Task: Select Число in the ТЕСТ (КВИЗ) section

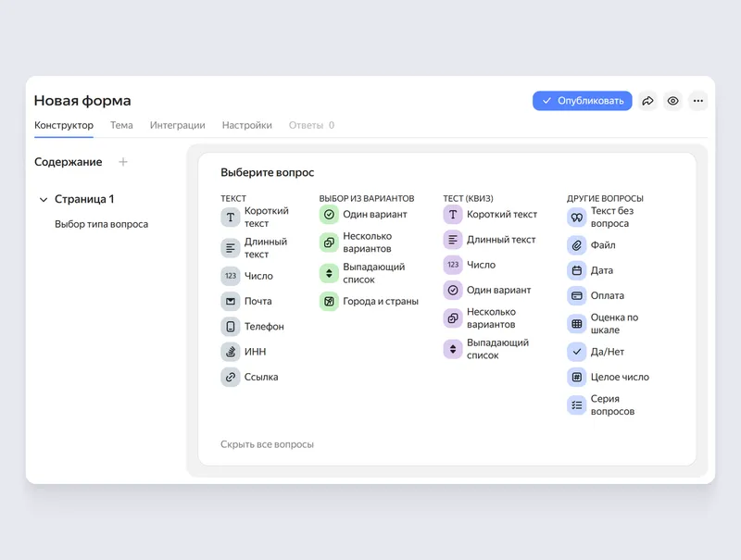Action: 470,265
